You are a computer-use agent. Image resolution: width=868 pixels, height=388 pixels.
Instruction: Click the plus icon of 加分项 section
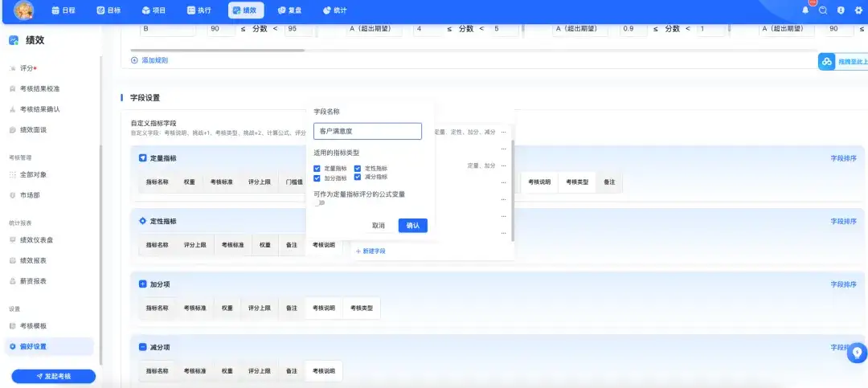pos(142,284)
